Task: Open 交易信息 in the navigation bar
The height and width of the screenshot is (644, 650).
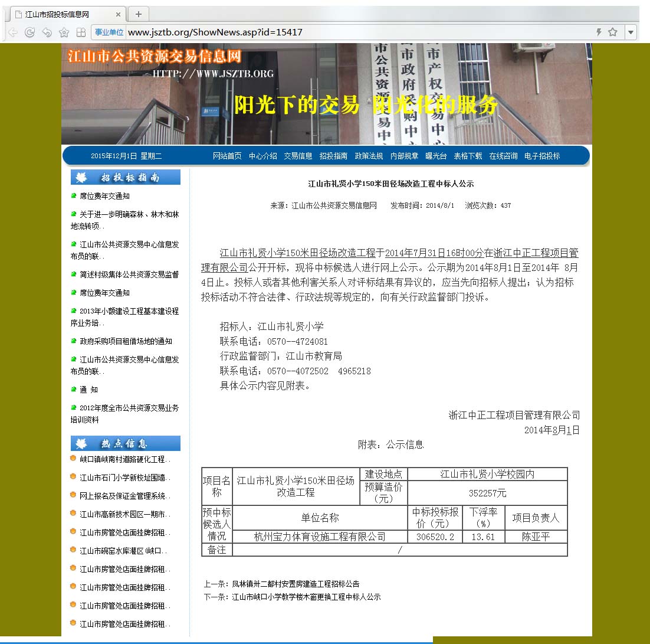Action: [x=298, y=156]
